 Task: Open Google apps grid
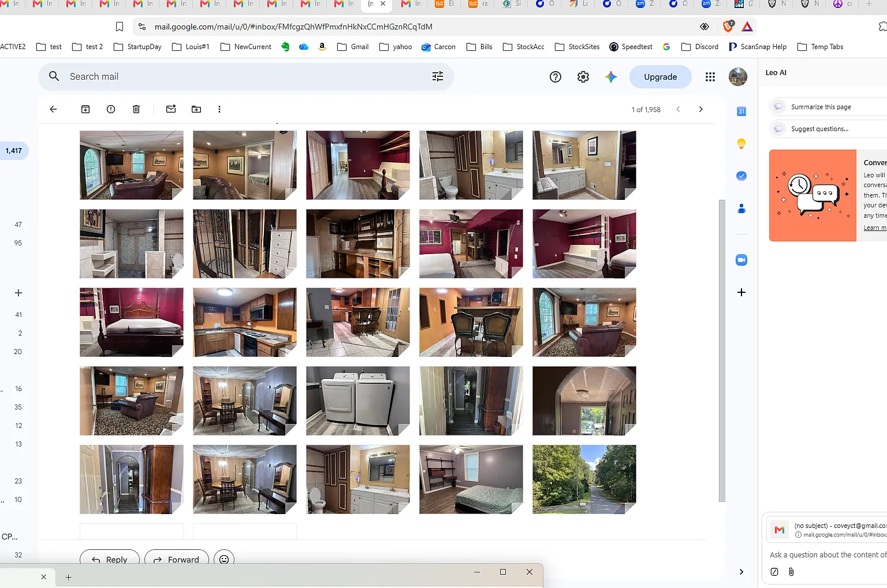[x=710, y=77]
